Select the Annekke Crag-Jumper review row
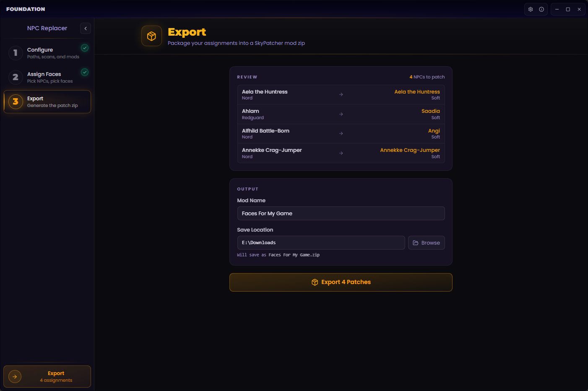Image resolution: width=588 pixels, height=391 pixels. tap(341, 153)
